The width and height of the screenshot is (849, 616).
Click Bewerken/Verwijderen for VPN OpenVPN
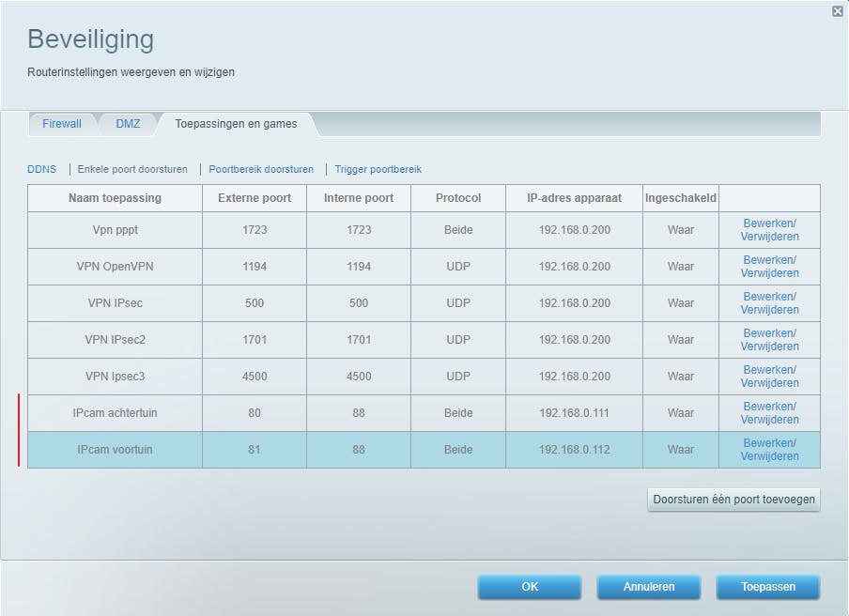[769, 267]
